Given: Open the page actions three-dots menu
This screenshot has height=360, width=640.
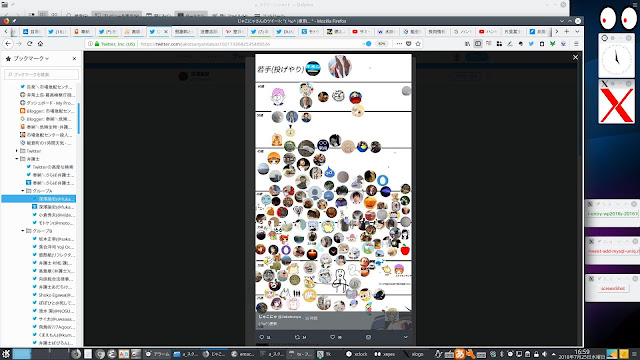Looking at the screenshot, I should click(399, 44).
